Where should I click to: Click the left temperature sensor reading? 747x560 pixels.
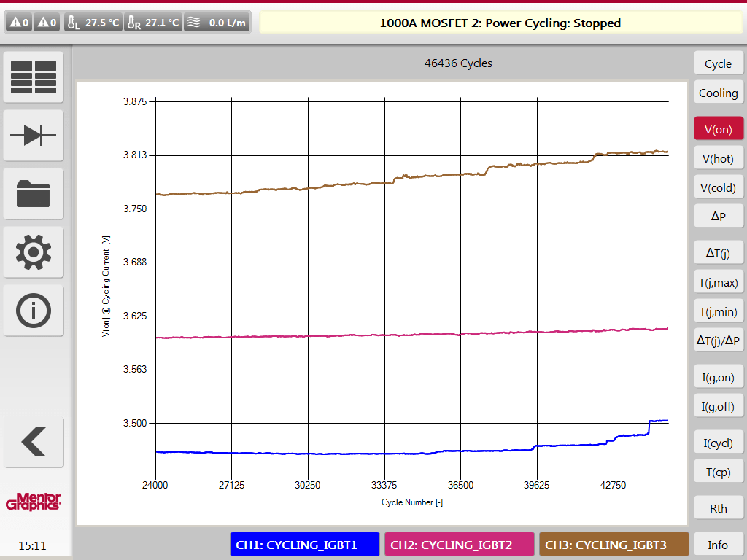(x=93, y=23)
